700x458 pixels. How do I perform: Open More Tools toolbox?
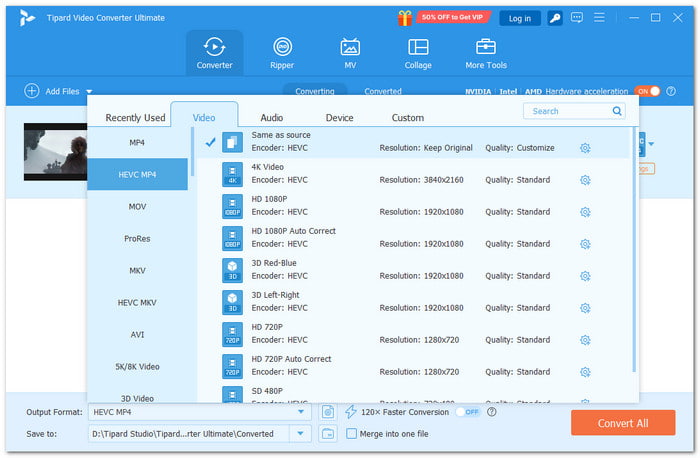coord(486,53)
